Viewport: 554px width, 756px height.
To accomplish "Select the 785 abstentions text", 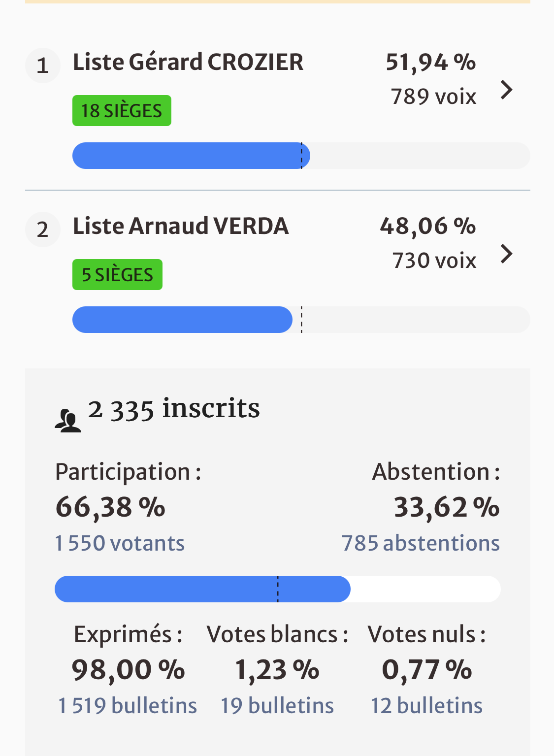I will coord(421,543).
